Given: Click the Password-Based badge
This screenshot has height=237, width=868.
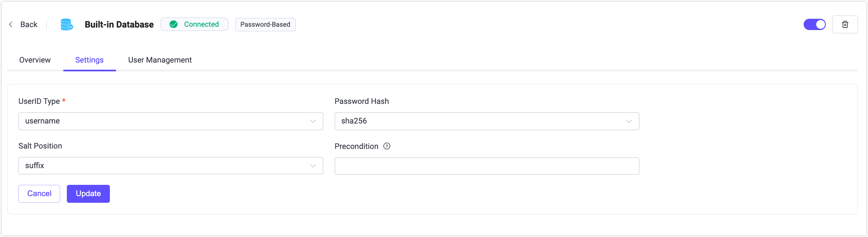Looking at the screenshot, I should (x=265, y=25).
